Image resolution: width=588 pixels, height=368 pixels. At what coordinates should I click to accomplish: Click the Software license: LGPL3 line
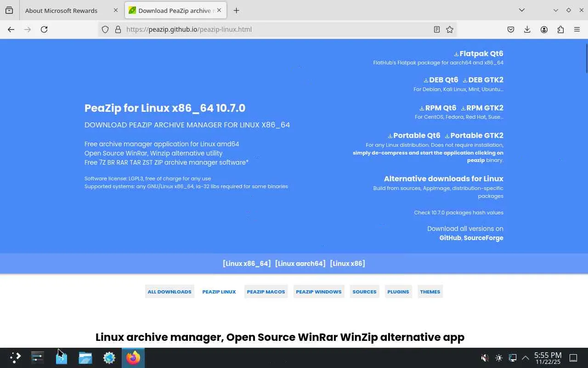pos(147,178)
